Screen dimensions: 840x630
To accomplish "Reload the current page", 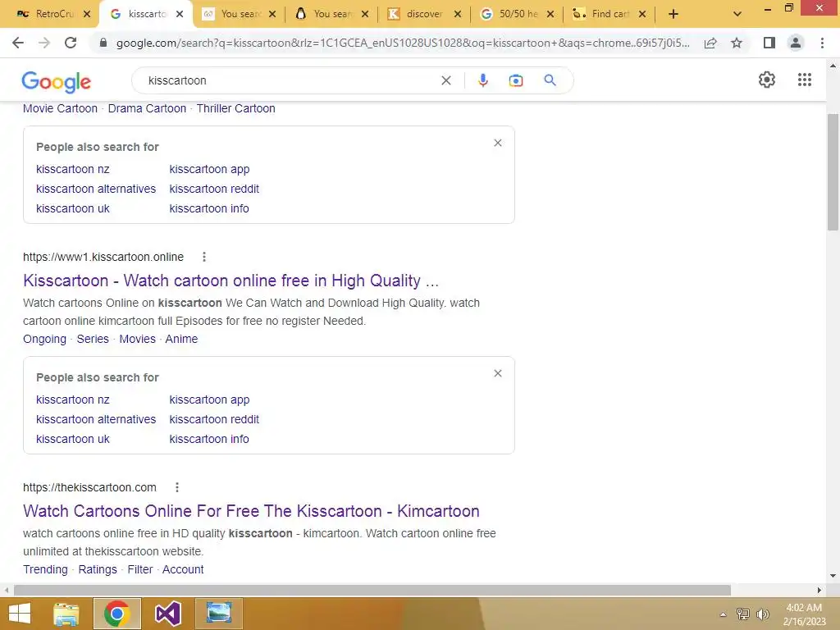I will pos(71,43).
